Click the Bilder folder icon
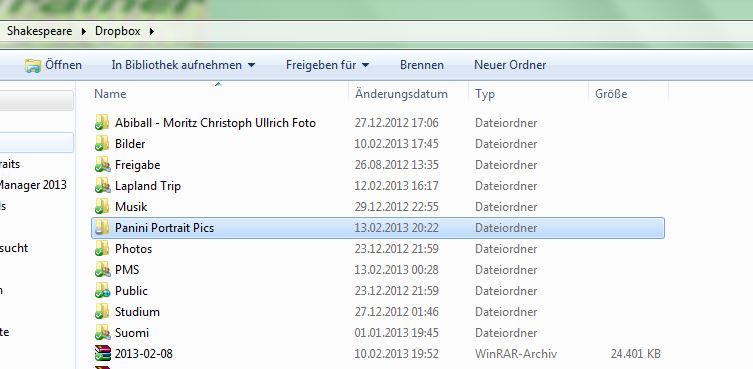This screenshot has width=753, height=369. (x=102, y=144)
